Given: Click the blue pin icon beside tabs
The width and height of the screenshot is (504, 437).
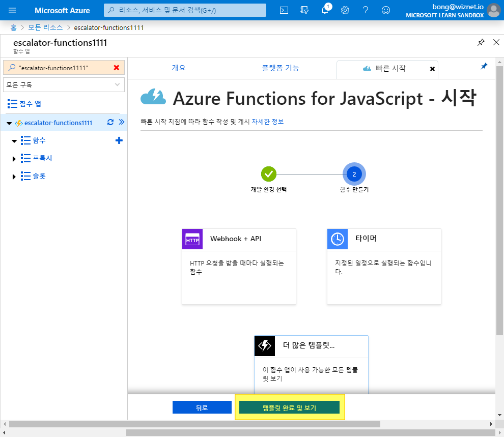Looking at the screenshot, I should click(484, 66).
